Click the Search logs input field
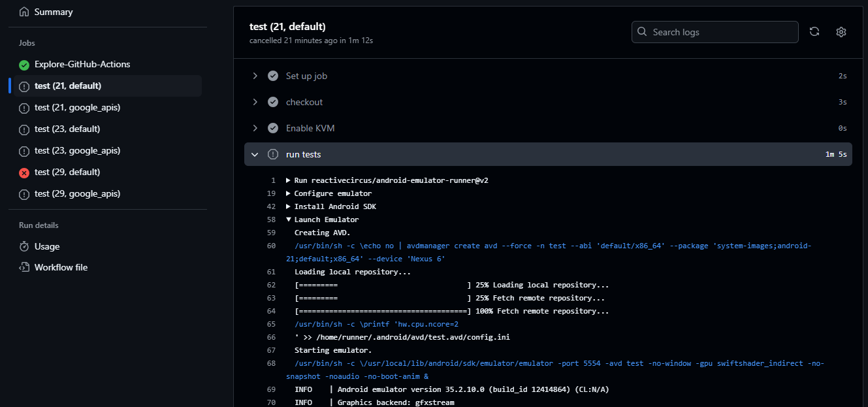Screen dimensions: 868x407 [x=715, y=31]
